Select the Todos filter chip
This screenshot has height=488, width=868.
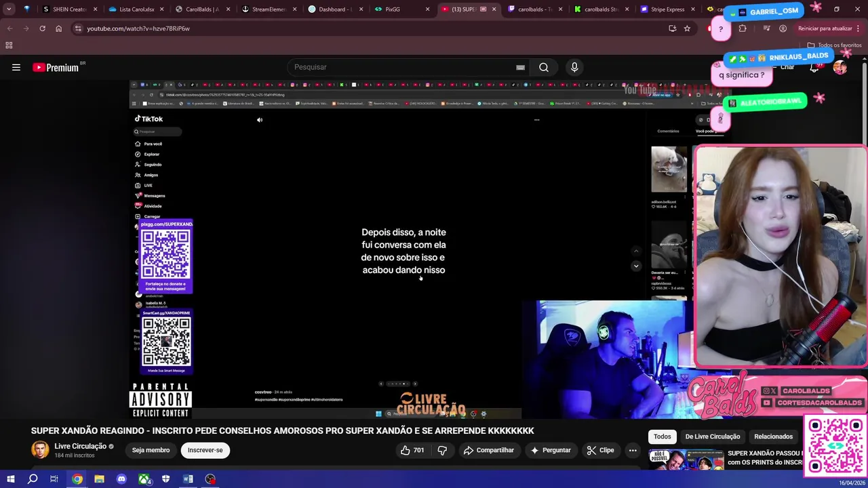pyautogui.click(x=663, y=436)
